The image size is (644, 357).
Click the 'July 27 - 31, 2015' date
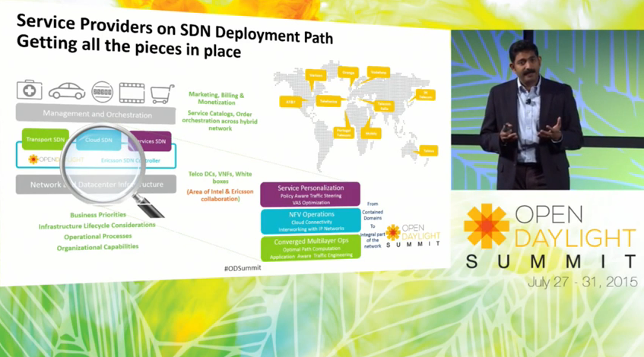tap(582, 282)
